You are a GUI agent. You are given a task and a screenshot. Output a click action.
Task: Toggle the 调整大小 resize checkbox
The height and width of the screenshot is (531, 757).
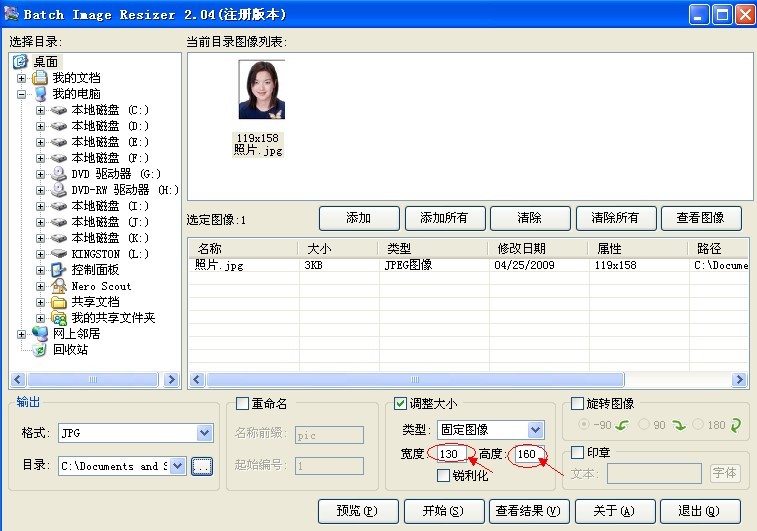click(x=401, y=404)
